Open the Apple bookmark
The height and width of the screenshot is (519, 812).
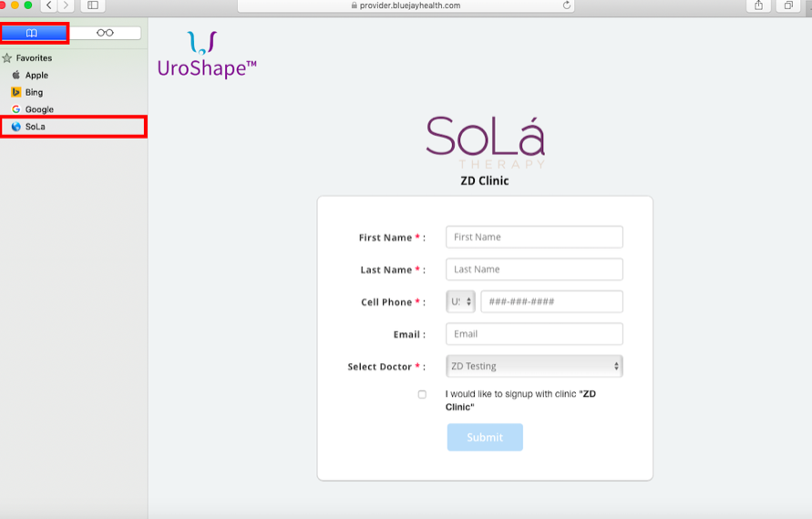pos(30,75)
